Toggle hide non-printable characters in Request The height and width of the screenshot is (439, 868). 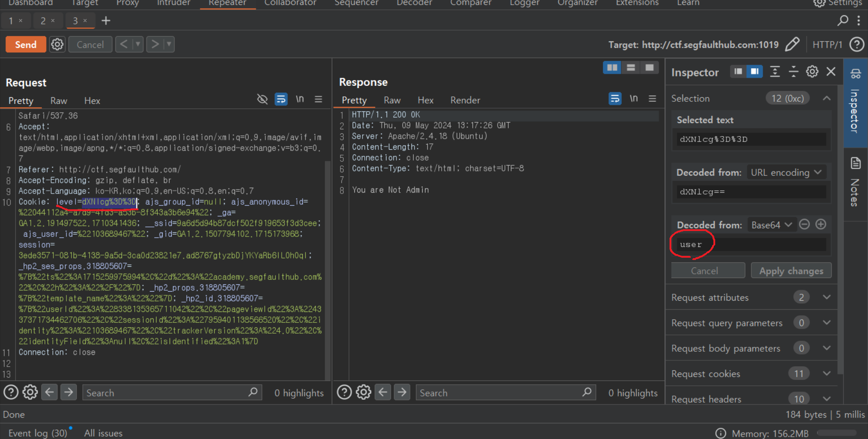pos(262,99)
